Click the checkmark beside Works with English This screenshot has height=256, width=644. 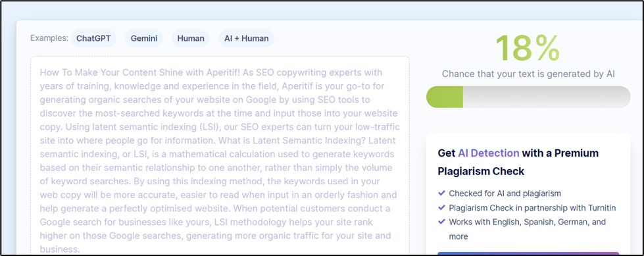[442, 222]
